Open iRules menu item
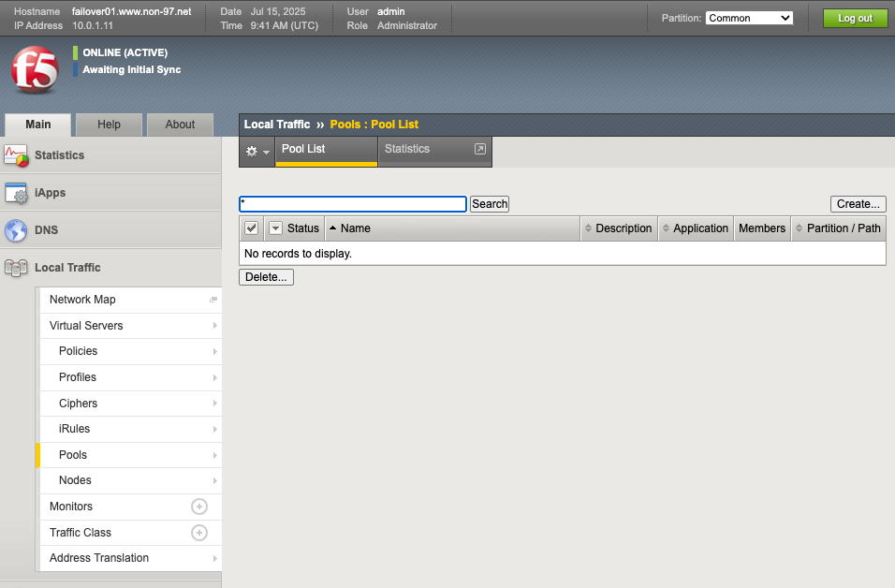 [x=131, y=429]
